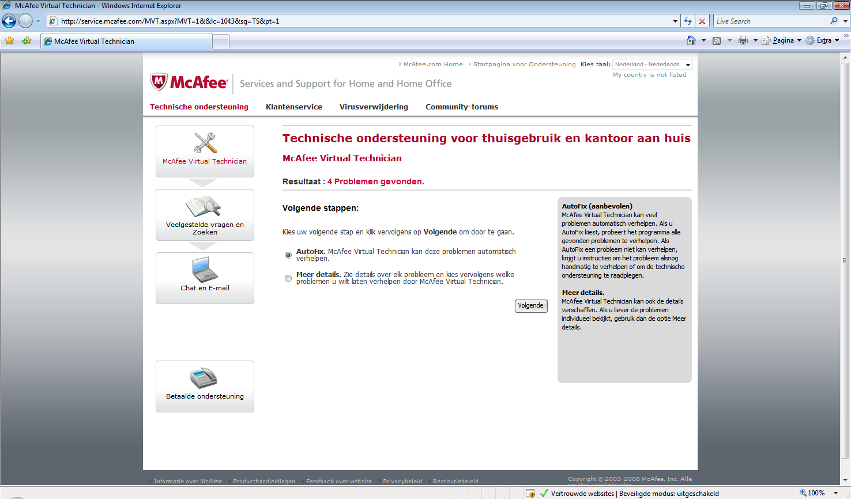Select Klantenservice menu item

pos(294,107)
